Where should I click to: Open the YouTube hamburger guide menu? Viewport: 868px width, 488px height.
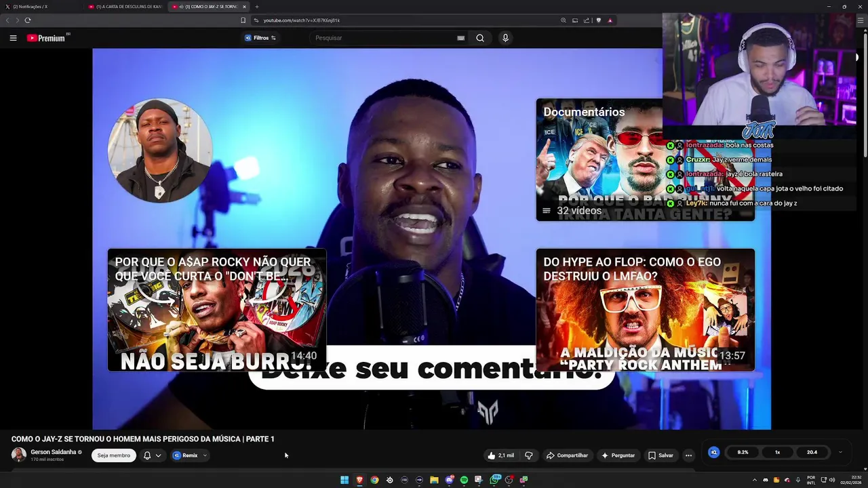tap(13, 38)
